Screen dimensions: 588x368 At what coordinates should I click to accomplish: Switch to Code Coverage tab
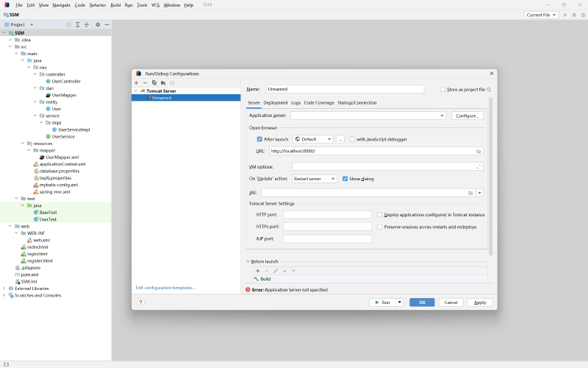point(319,102)
